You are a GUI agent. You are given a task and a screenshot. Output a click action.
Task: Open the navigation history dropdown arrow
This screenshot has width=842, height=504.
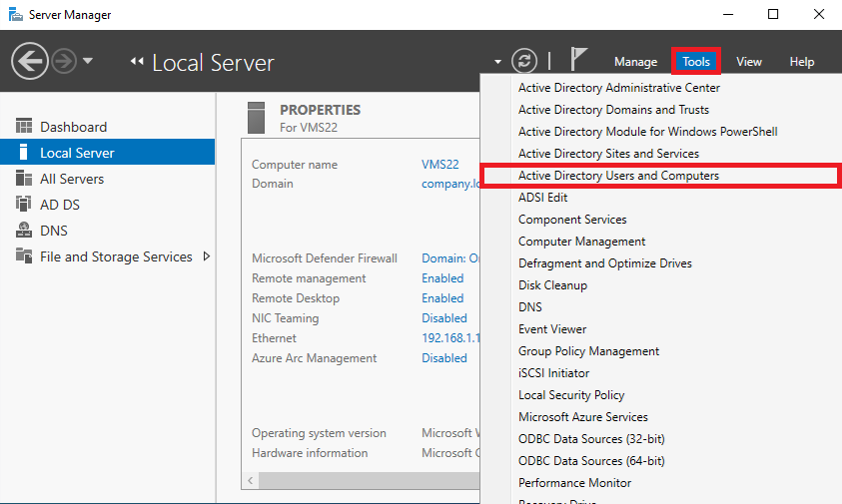[x=88, y=61]
